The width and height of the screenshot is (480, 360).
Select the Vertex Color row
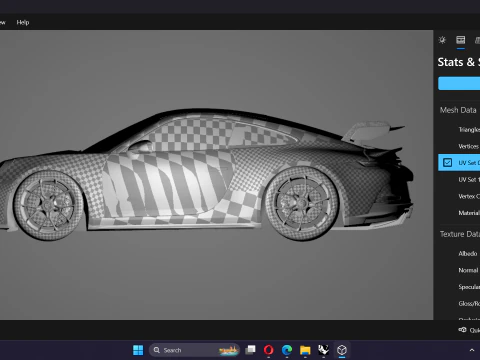tap(469, 196)
